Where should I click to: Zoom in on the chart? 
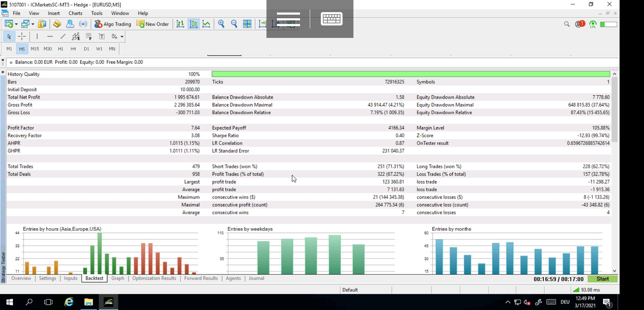[x=221, y=24]
